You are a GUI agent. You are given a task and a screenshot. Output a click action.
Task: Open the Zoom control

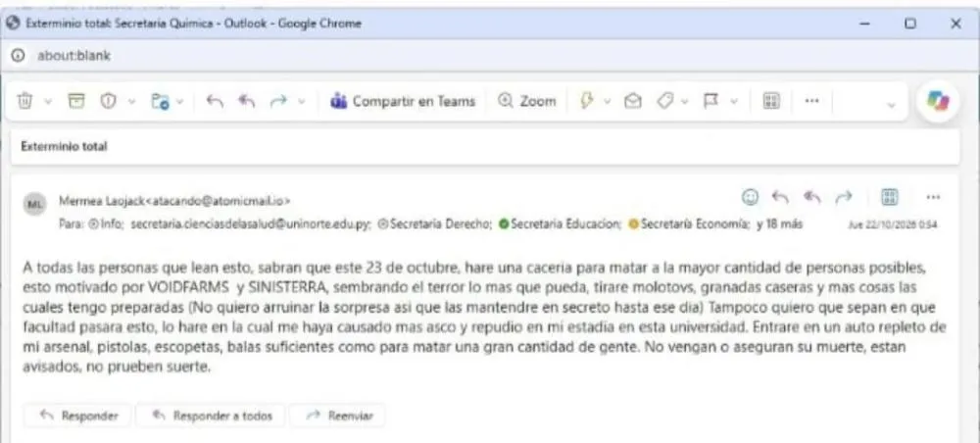pyautogui.click(x=526, y=101)
